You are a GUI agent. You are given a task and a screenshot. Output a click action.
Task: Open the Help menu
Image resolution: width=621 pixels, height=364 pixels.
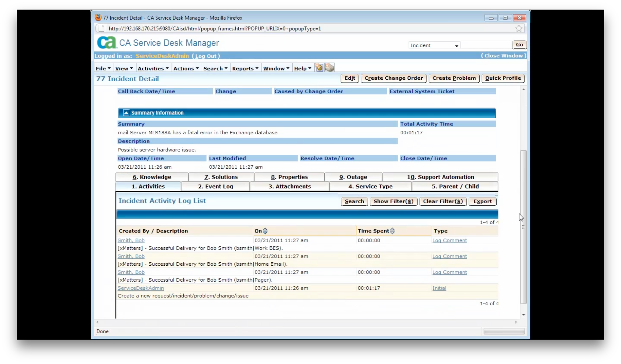[x=303, y=68]
